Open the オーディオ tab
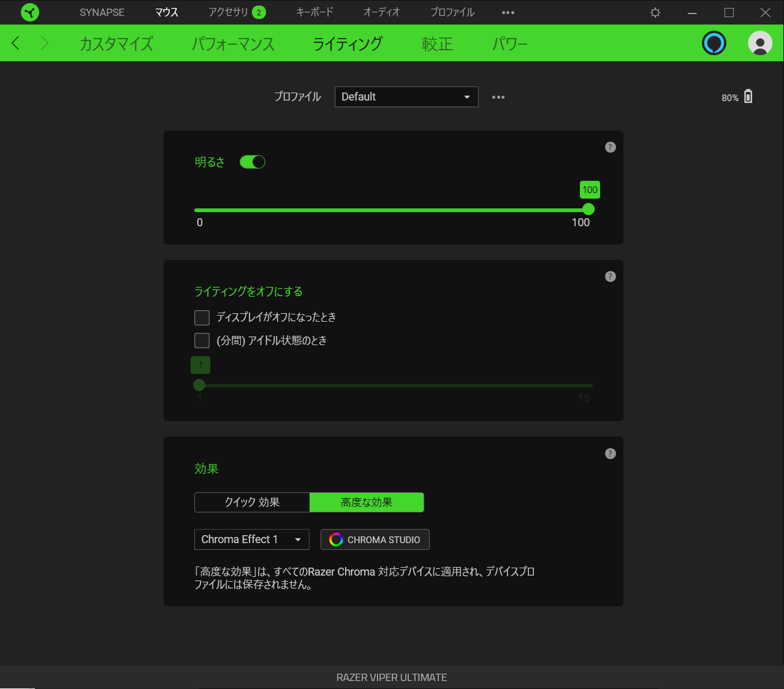Viewport: 784px width, 689px height. pyautogui.click(x=381, y=12)
